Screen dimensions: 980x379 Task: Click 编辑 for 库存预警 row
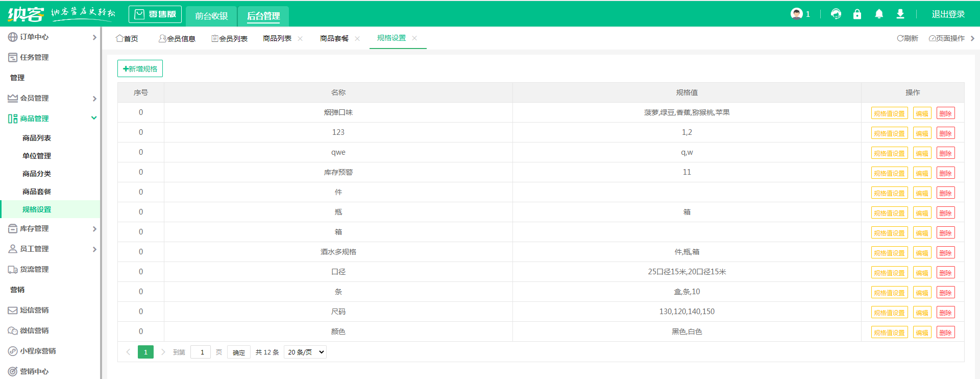[x=922, y=173]
